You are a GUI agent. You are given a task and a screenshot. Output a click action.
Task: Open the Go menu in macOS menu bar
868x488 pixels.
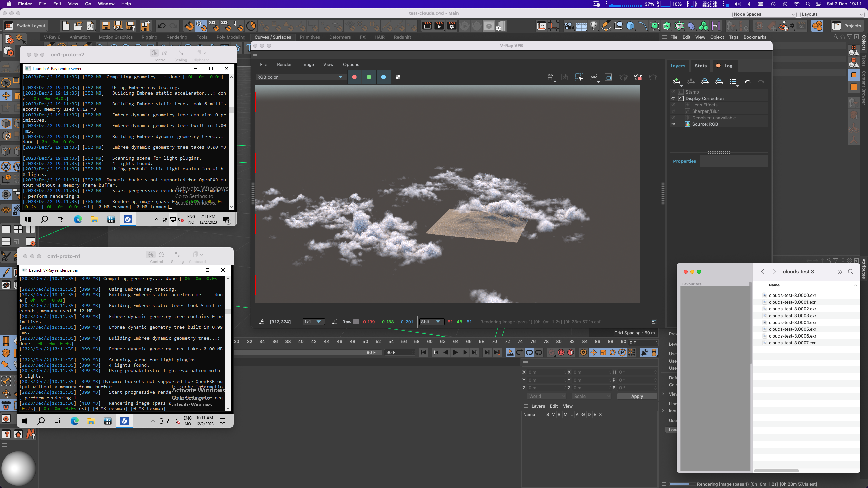pos(88,4)
